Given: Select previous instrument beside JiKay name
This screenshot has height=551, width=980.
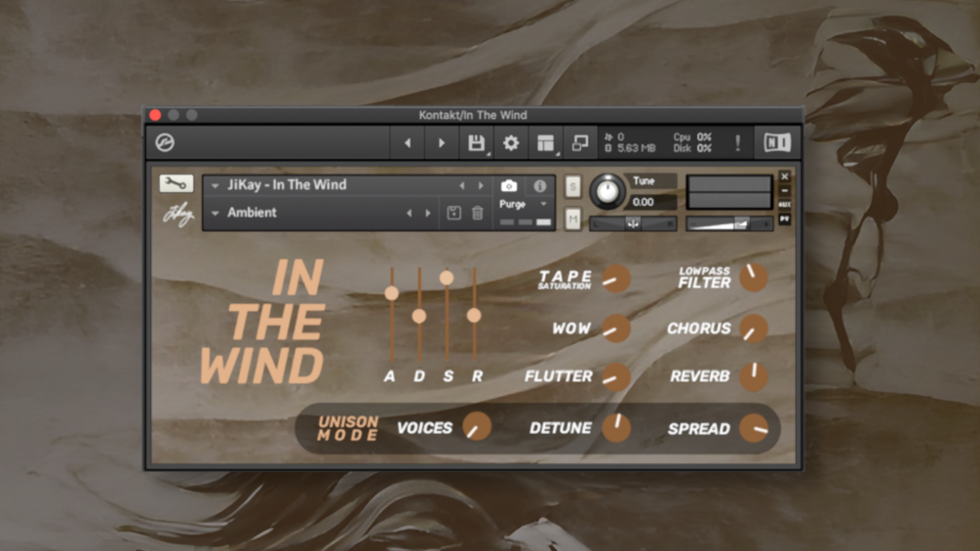Looking at the screenshot, I should click(x=462, y=185).
